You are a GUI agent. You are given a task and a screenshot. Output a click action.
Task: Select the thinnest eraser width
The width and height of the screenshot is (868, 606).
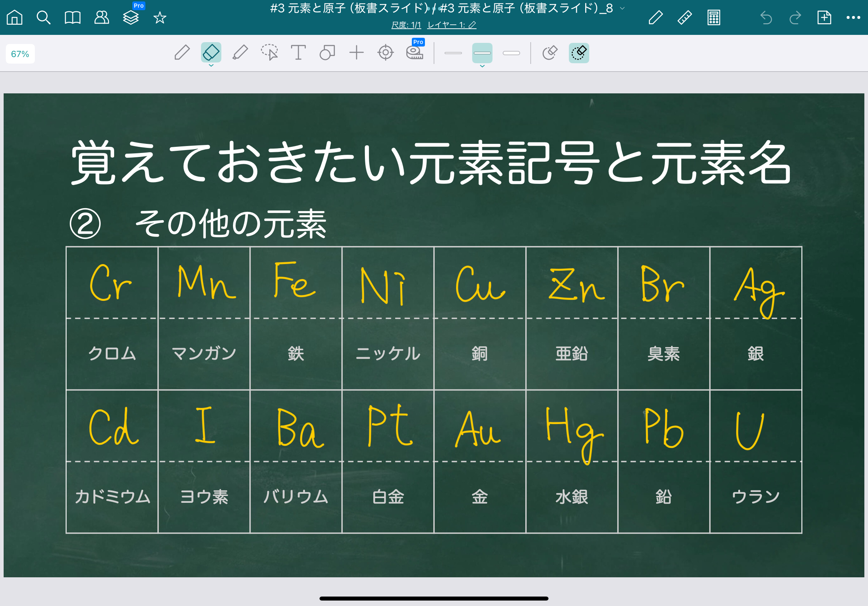[x=453, y=53]
